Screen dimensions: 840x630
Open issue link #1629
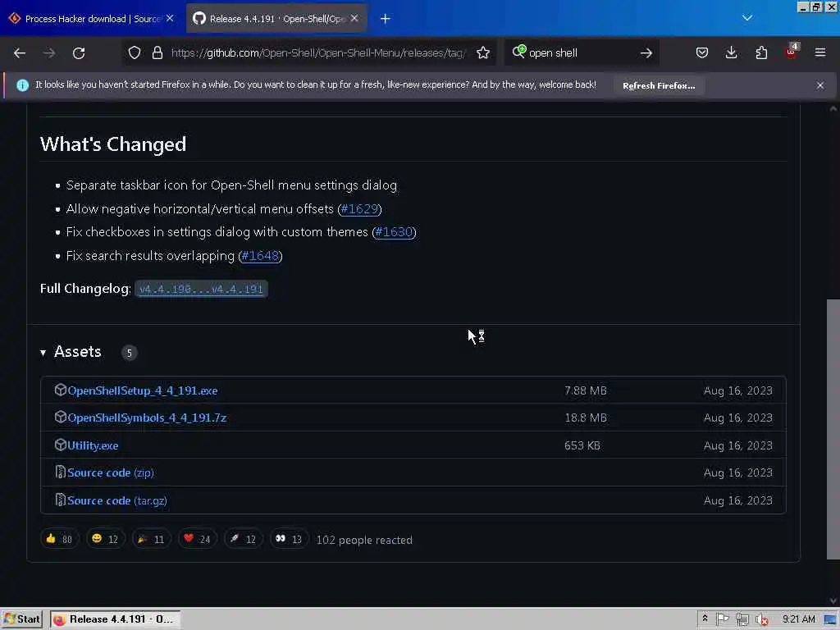point(359,209)
